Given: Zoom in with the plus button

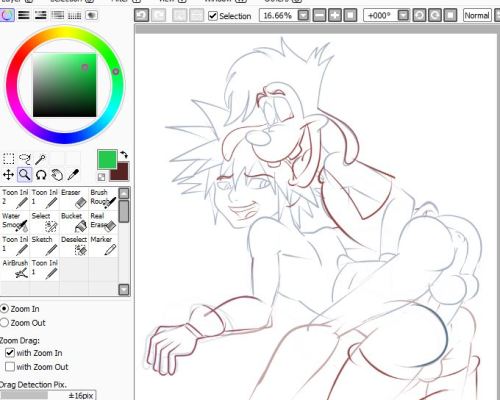Looking at the screenshot, I should point(335,16).
